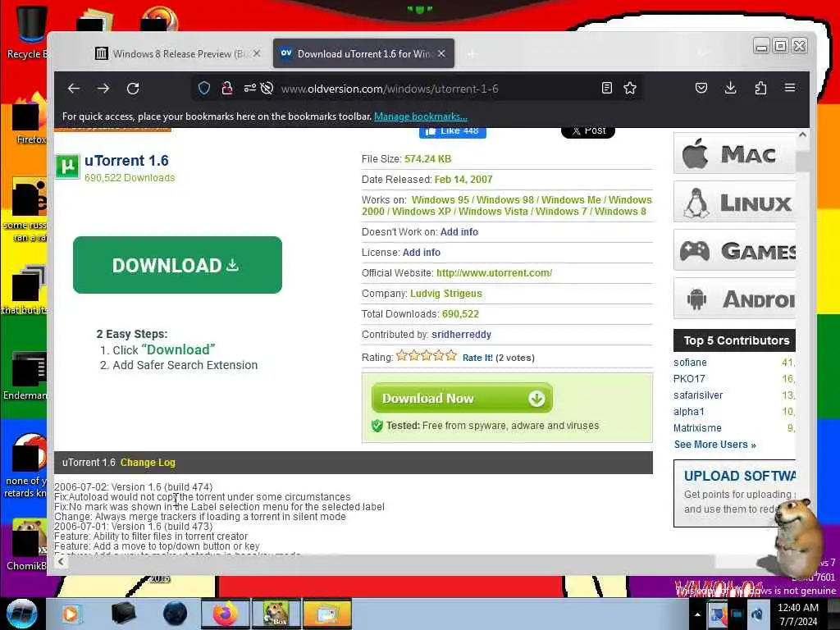Open sofiane contributor profile
The width and height of the screenshot is (840, 630).
coord(690,363)
